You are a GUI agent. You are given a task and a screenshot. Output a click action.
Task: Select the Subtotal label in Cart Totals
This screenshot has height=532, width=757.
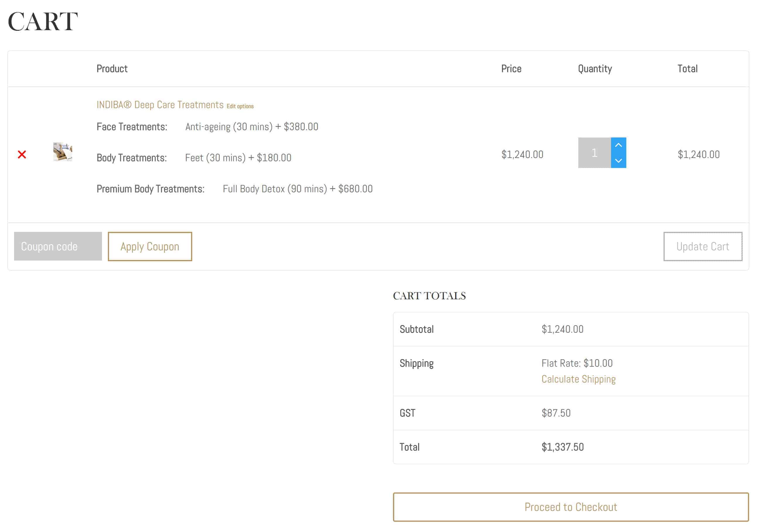coord(417,329)
